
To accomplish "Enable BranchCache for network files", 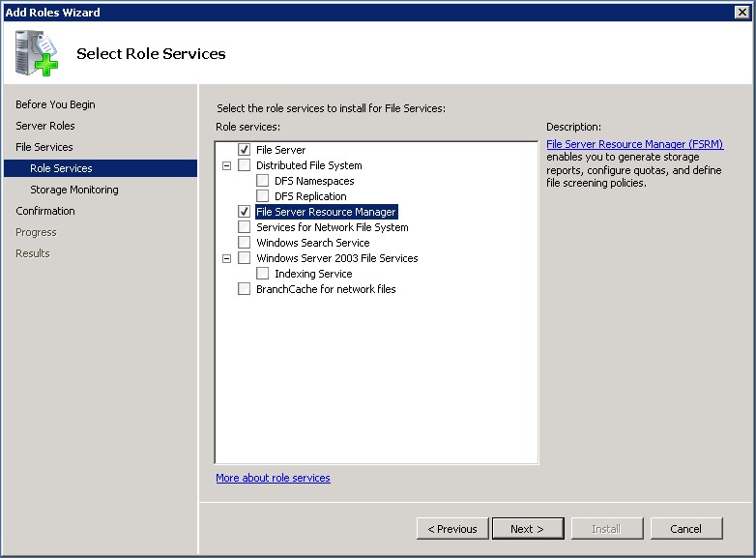I will pyautogui.click(x=245, y=289).
